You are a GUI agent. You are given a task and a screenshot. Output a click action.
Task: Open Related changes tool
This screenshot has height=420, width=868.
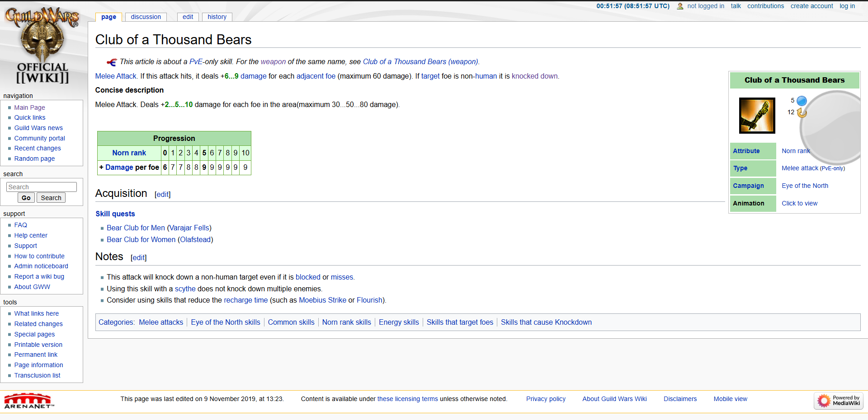click(x=38, y=324)
